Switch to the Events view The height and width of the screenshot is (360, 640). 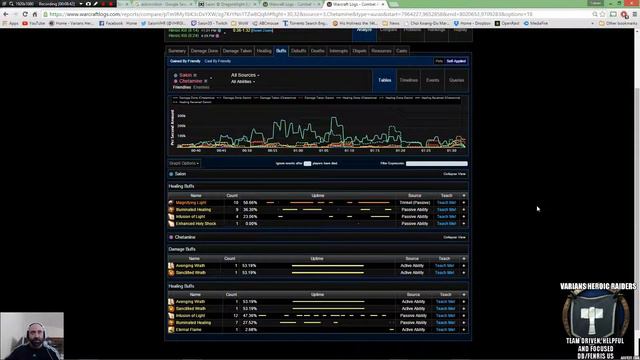point(433,80)
